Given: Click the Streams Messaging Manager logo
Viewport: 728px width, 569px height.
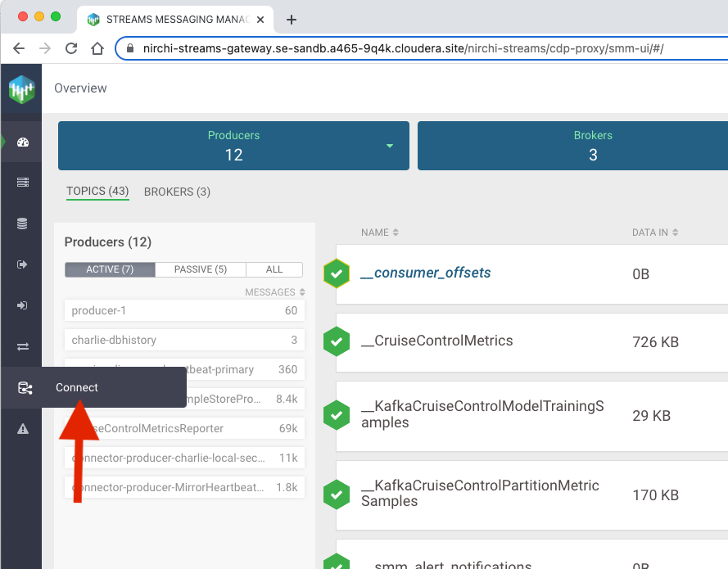Looking at the screenshot, I should coord(21,88).
